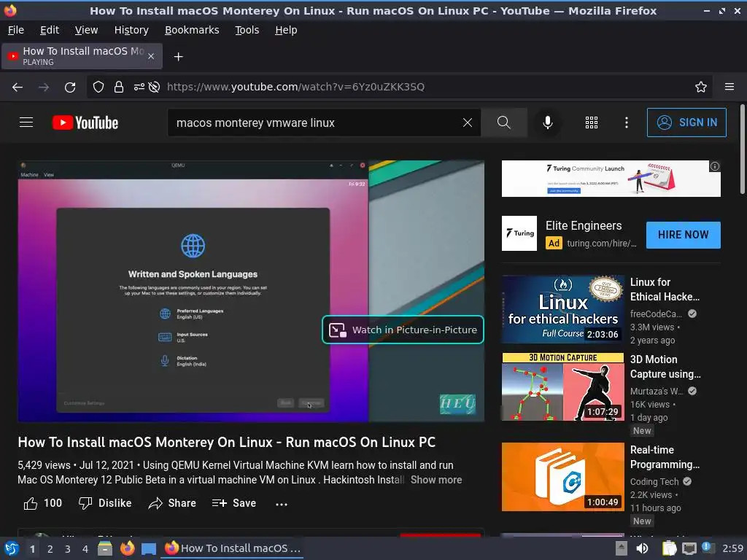Save the video to a playlist
Image resolution: width=747 pixels, height=560 pixels.
coord(234,503)
